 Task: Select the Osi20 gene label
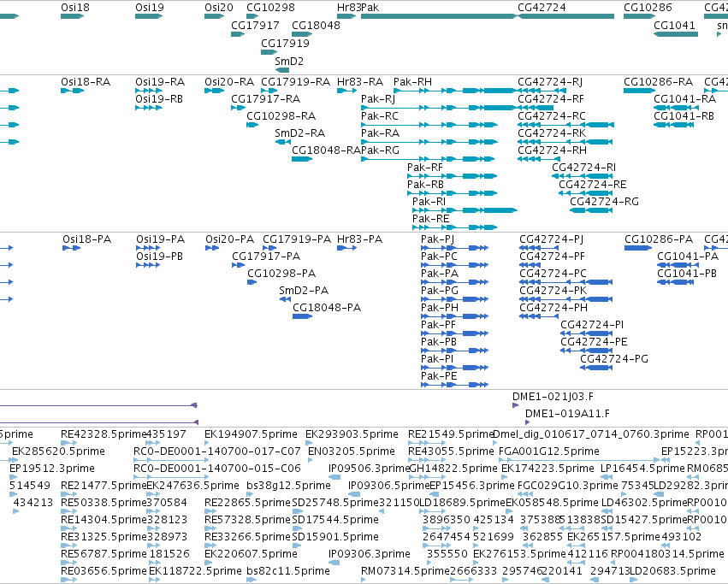pyautogui.click(x=219, y=8)
